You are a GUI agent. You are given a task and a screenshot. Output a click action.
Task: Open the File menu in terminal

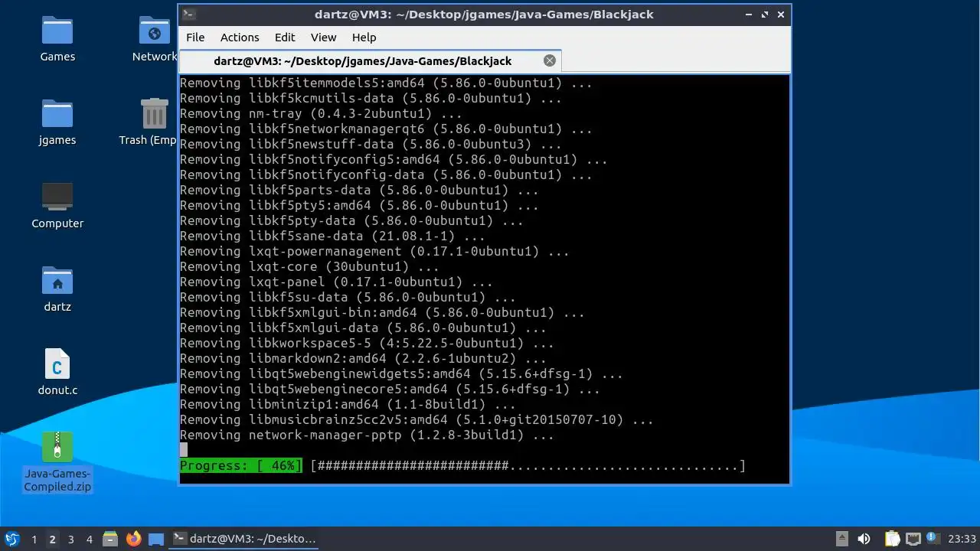click(x=195, y=37)
